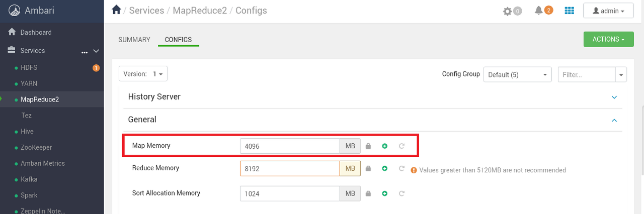The height and width of the screenshot is (214, 644).
Task: Go to home via breadcrumb house icon
Action: (116, 10)
